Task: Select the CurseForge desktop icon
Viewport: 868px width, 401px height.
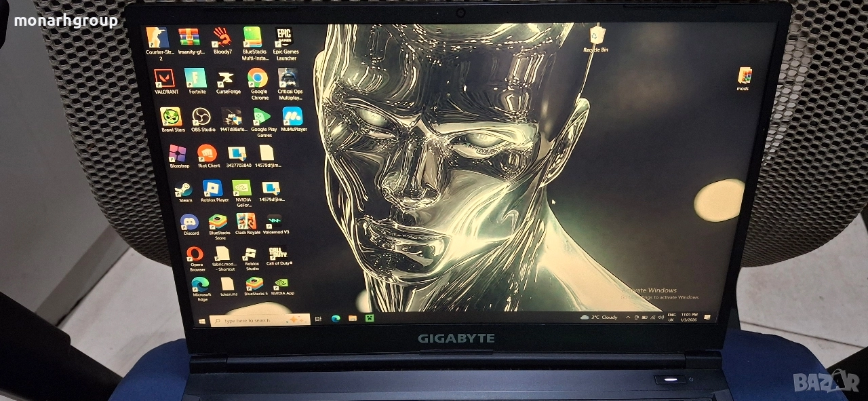Action: click(228, 79)
